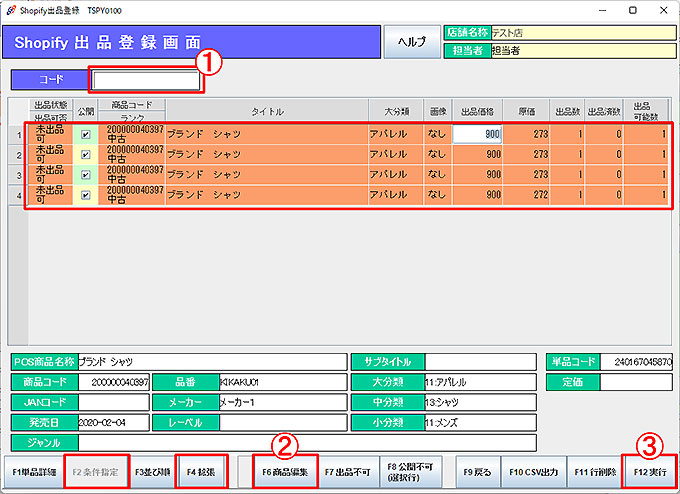Select row header number 2
Screen dimensions: 680x494
19,155
